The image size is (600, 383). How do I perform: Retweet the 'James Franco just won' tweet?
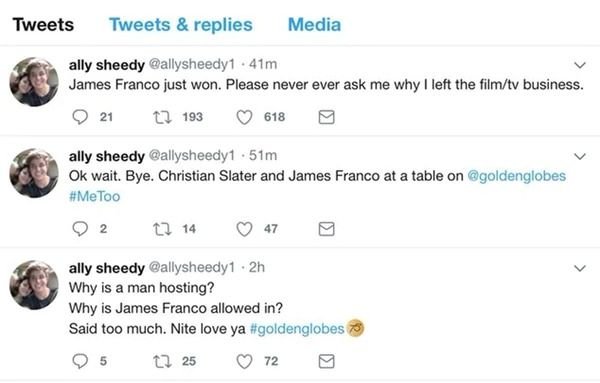coord(162,117)
